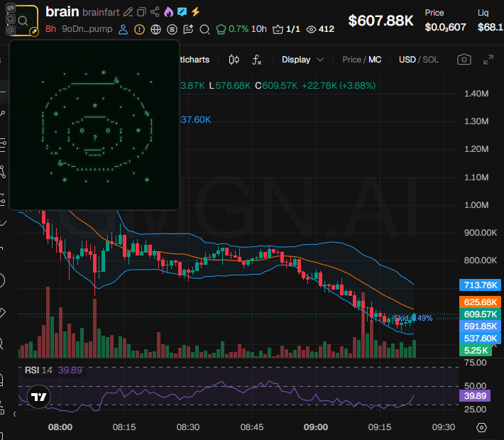Click the 713.76K blue price label
This screenshot has width=504, height=440.
[x=480, y=285]
